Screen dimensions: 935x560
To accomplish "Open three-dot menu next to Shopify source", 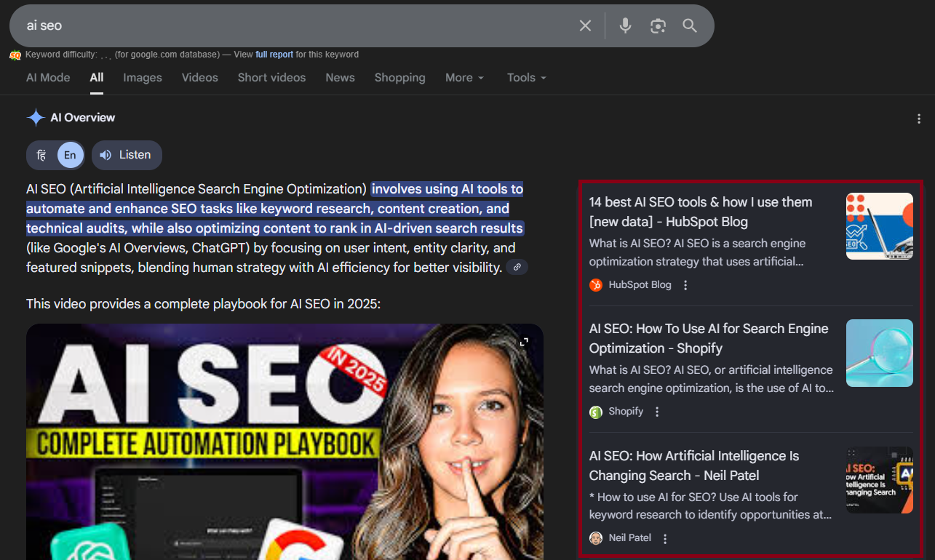I will click(x=657, y=412).
